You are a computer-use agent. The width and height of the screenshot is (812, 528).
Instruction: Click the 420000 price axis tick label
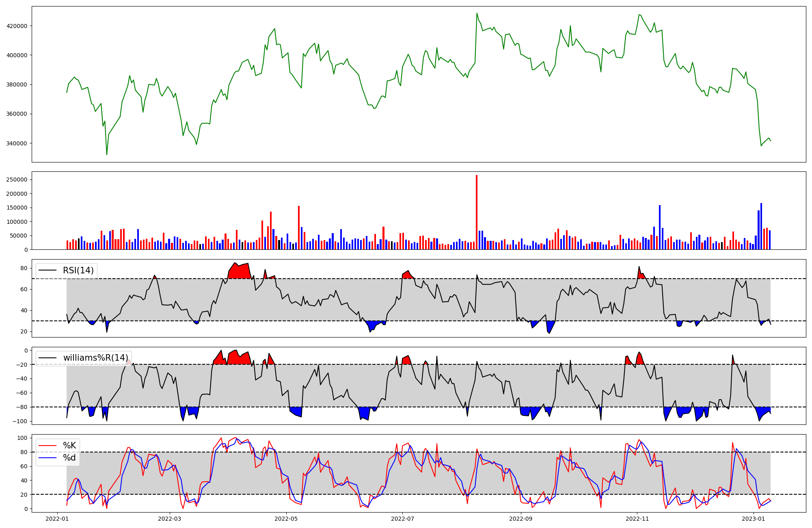pyautogui.click(x=17, y=26)
